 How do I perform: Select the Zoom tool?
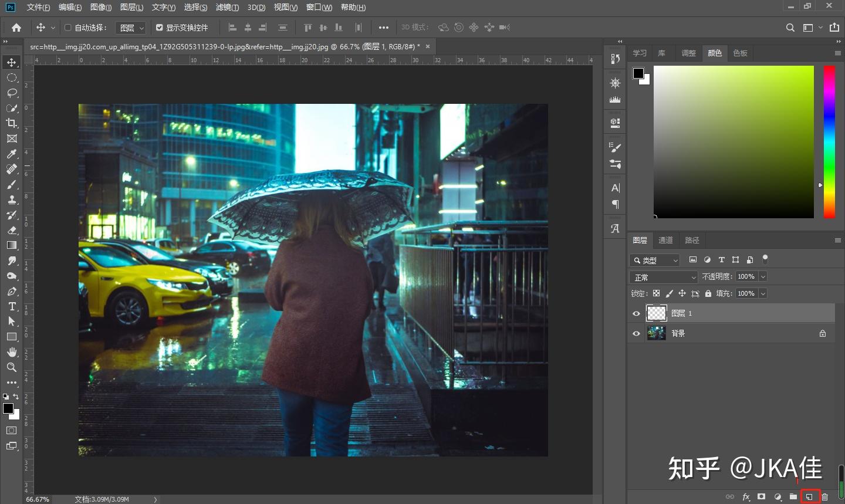coord(12,367)
